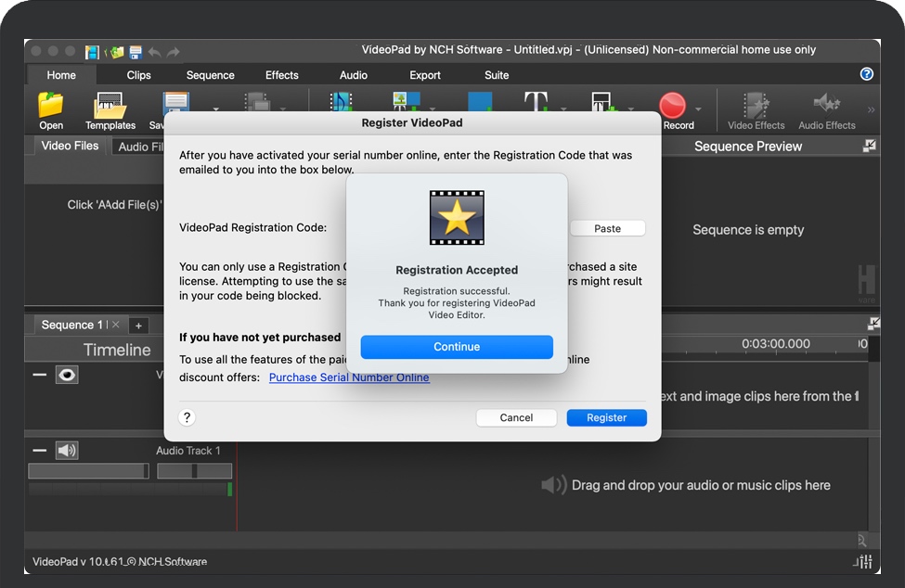Open Video Effects from the toolbar
This screenshot has height=588, width=905.
tap(756, 109)
